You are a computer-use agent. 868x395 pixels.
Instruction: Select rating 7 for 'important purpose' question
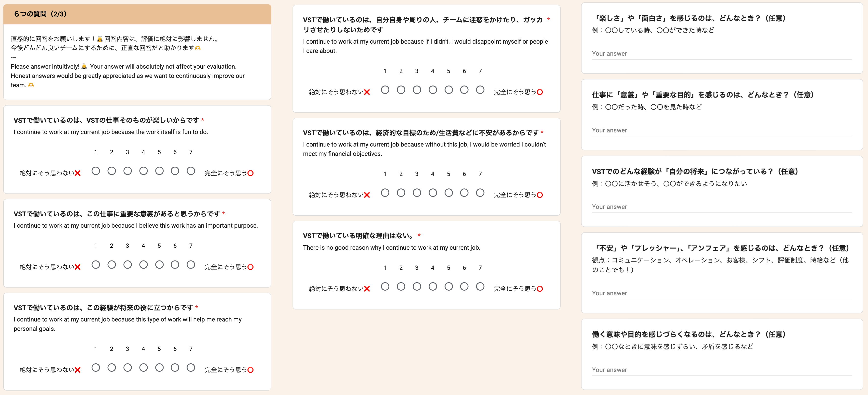point(191,265)
